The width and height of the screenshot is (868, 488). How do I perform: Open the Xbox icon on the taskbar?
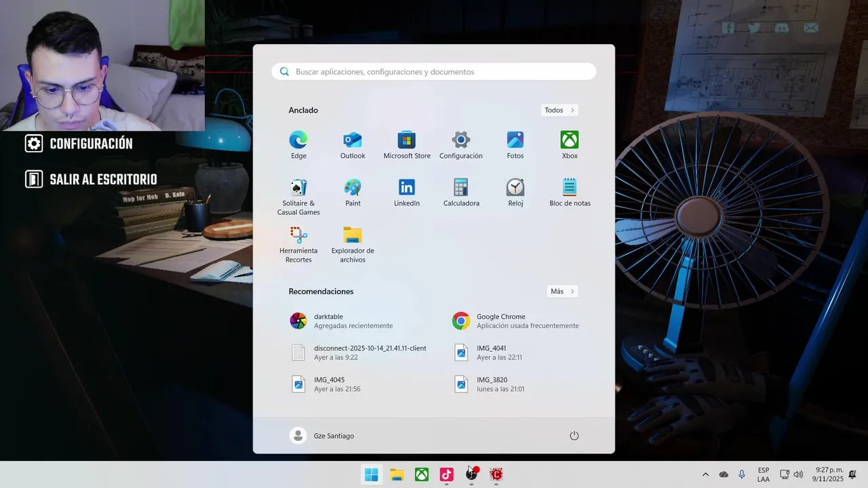[422, 474]
